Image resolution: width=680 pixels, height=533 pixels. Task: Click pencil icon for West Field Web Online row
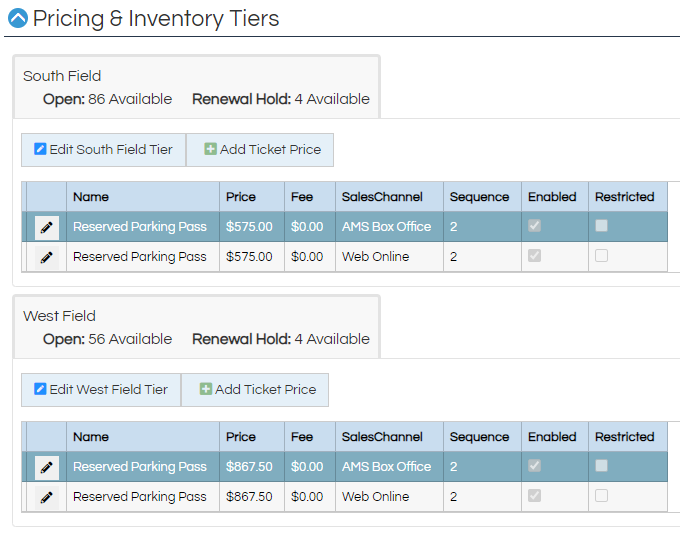46,497
